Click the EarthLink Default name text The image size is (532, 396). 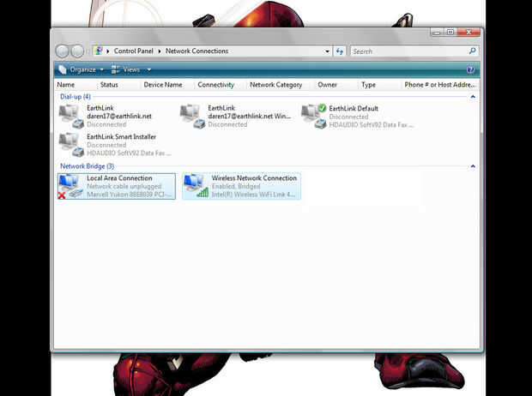354,109
